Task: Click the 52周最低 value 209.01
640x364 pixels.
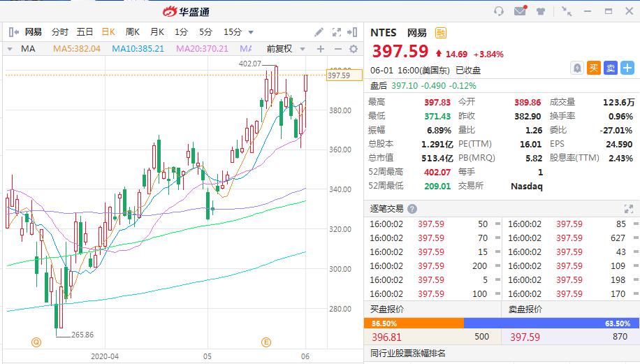Action: click(437, 186)
